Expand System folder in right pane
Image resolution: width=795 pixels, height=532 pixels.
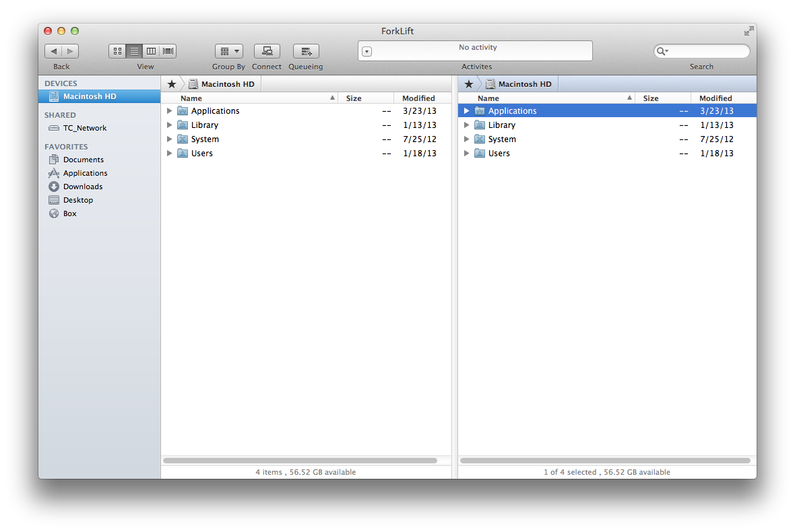[466, 139]
